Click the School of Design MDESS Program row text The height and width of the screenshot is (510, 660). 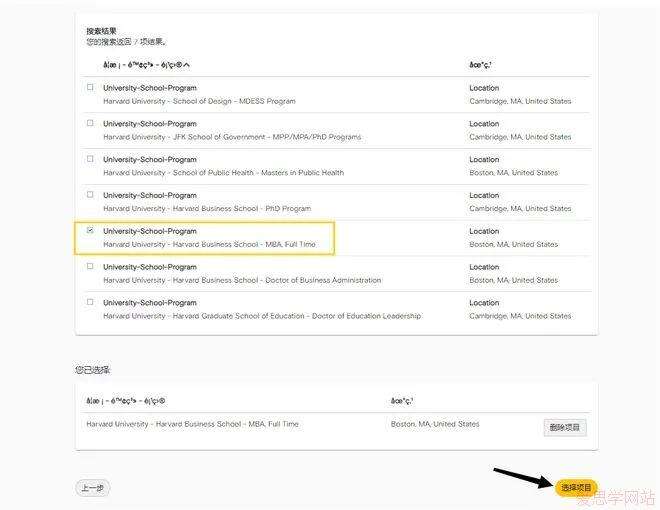click(x=199, y=101)
